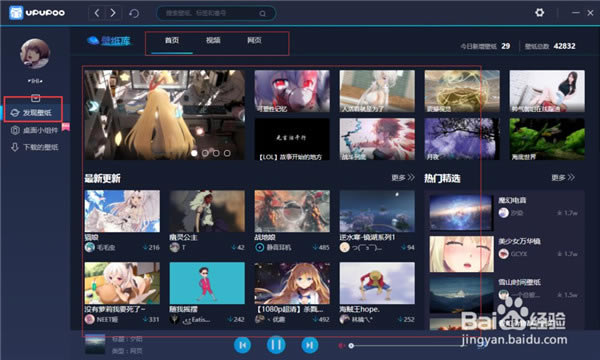Select the fourth banner carousel dot
Screen dimensions: 600x360
pos(227,153)
